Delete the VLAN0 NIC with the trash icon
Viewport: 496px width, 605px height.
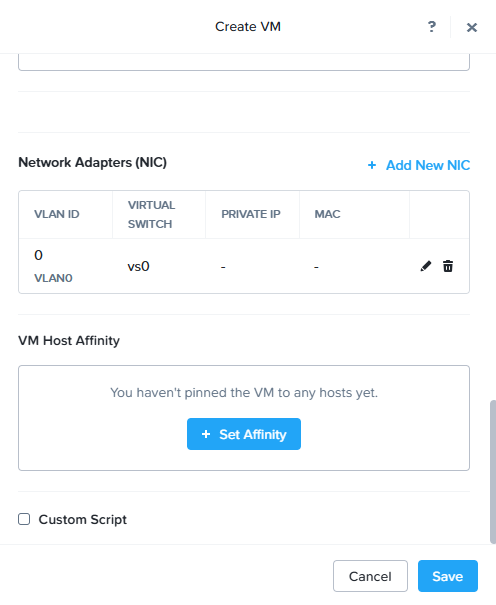click(448, 266)
